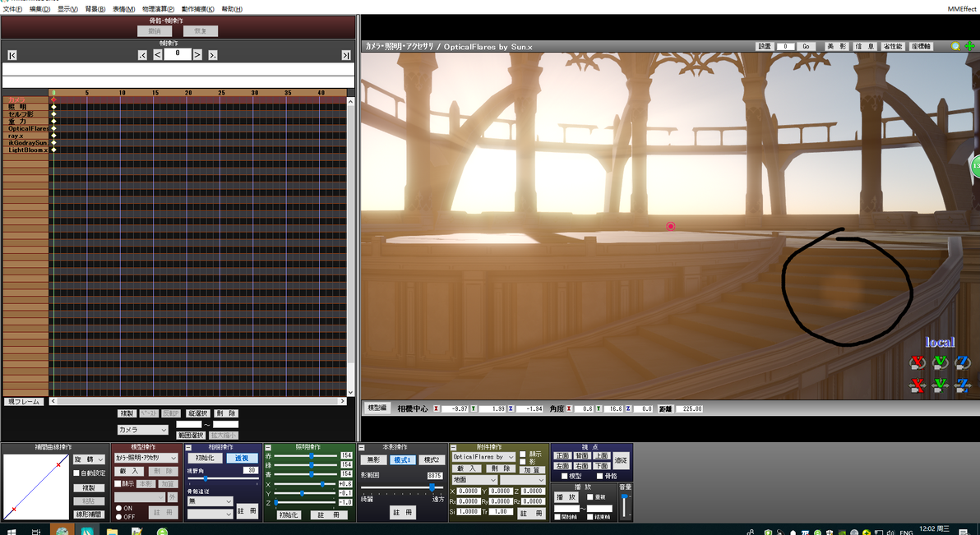Click the 模式2 shadow mode button
This screenshot has height=535, width=980.
click(431, 459)
